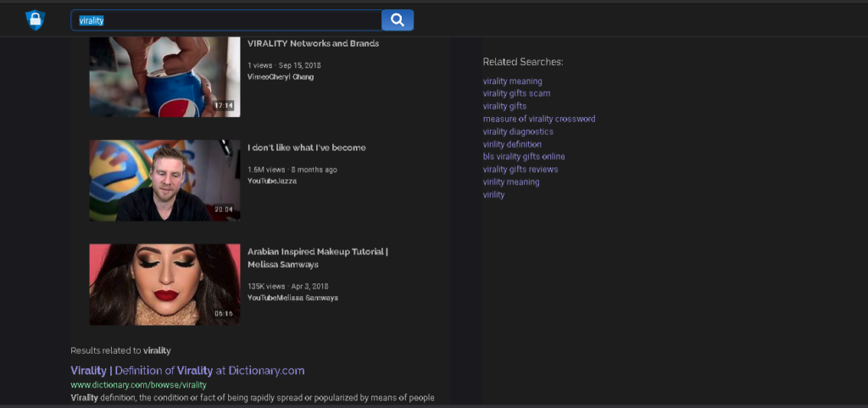Open the 'I don't like what I've become' thumbnail
Viewport: 868px width, 408px height.
(165, 181)
